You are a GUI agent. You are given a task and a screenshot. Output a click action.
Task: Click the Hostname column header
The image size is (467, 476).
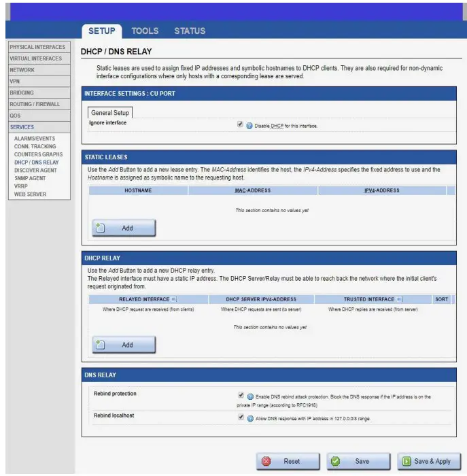pyautogui.click(x=138, y=190)
